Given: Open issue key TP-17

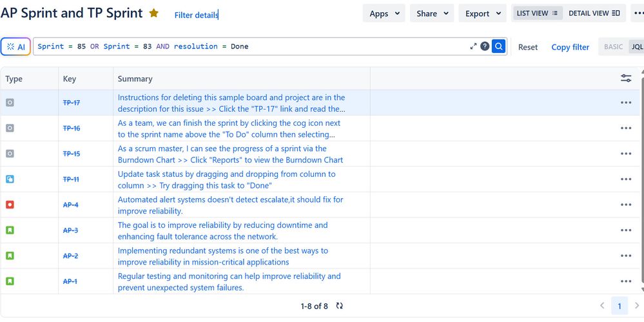Looking at the screenshot, I should pyautogui.click(x=71, y=103).
